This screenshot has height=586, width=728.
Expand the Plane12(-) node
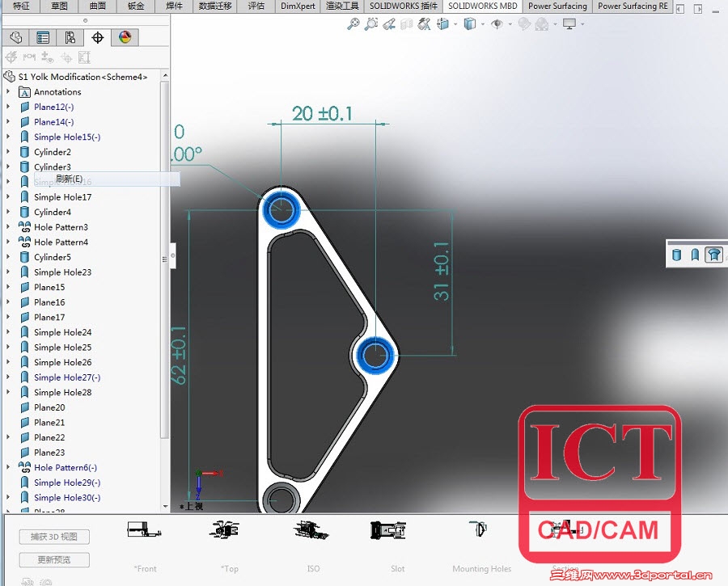click(x=8, y=107)
